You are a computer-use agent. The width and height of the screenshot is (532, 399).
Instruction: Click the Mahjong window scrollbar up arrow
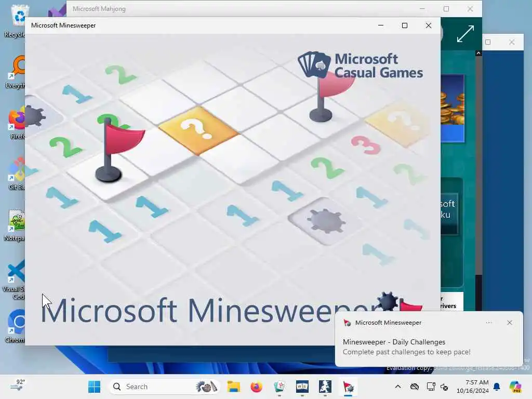(478, 54)
